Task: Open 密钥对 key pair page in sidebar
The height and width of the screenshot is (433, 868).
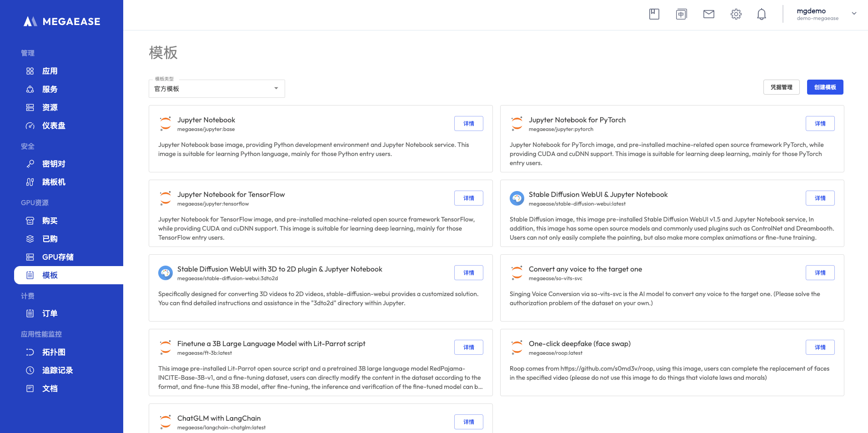Action: point(54,164)
